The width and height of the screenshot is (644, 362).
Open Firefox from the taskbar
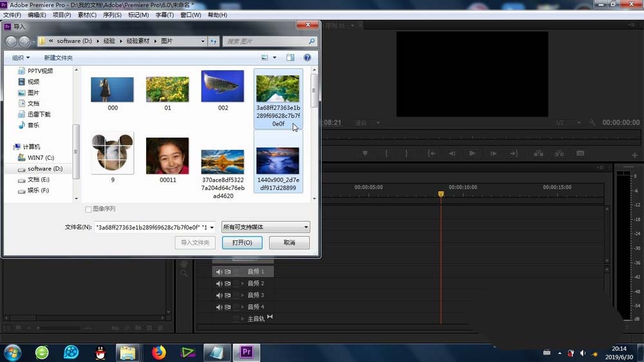coord(159,352)
